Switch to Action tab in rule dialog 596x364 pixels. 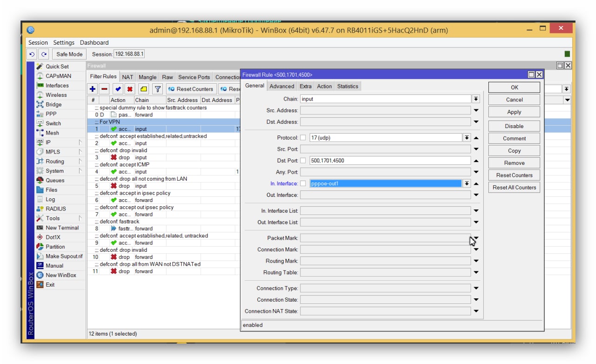point(324,86)
